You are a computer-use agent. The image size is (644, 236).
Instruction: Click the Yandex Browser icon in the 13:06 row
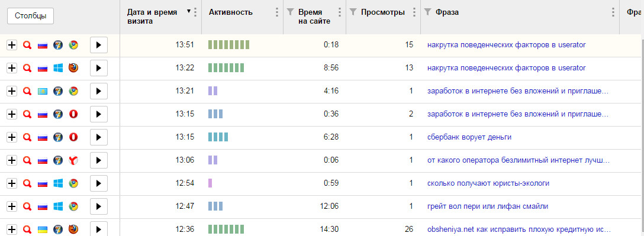(73, 160)
